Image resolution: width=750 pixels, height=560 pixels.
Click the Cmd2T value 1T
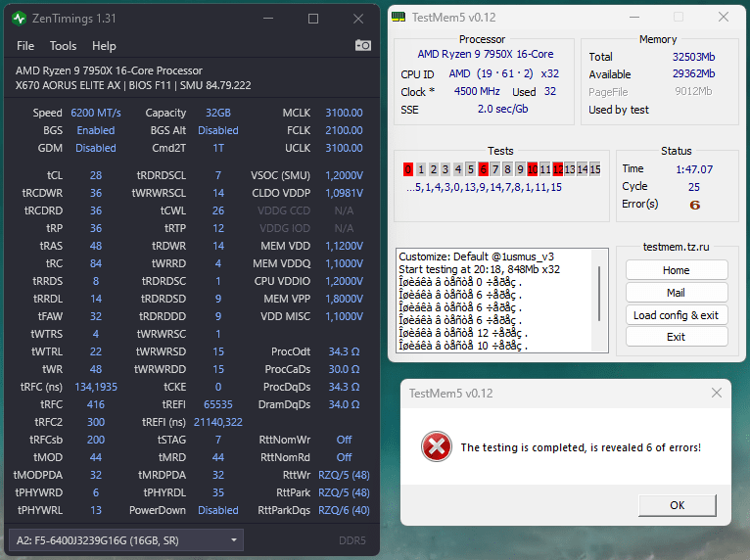[x=218, y=148]
